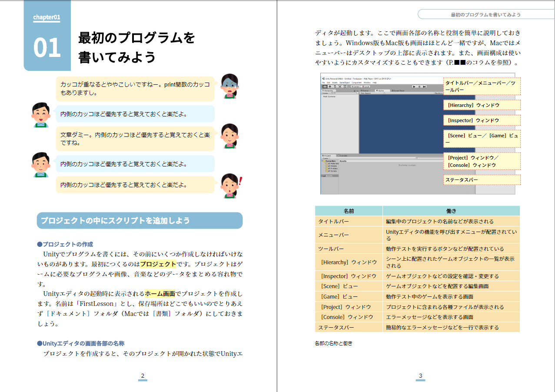Select the Rect transform tool icon
The height and width of the screenshot is (392, 555).
tap(345, 87)
